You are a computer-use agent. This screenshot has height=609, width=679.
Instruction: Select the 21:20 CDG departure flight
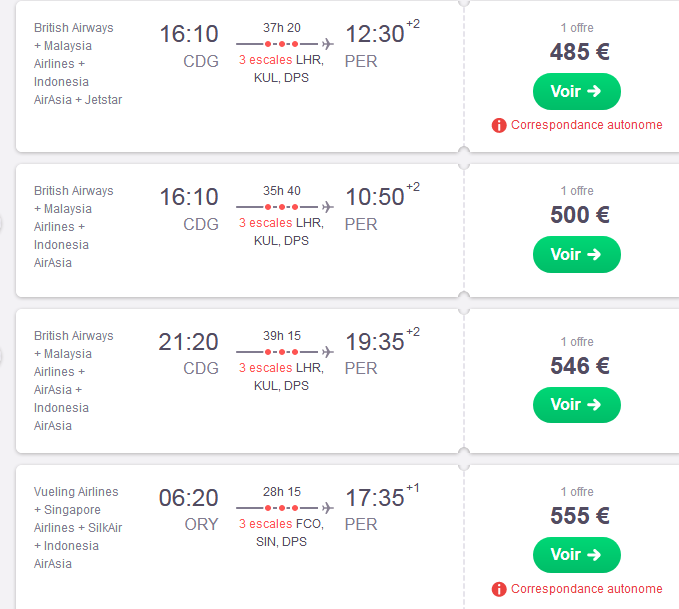point(189,343)
